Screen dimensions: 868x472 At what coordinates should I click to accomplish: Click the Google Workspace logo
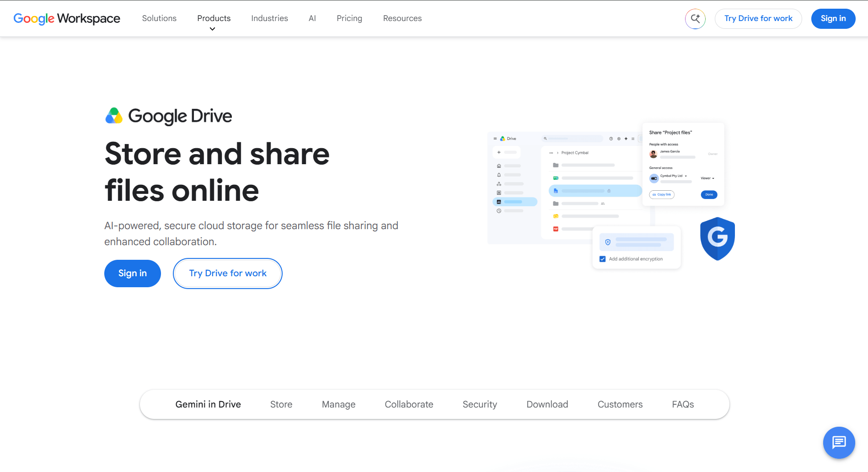click(67, 18)
